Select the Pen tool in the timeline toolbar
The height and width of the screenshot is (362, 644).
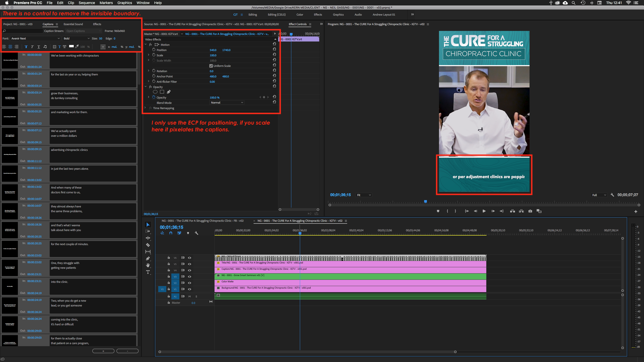click(148, 258)
